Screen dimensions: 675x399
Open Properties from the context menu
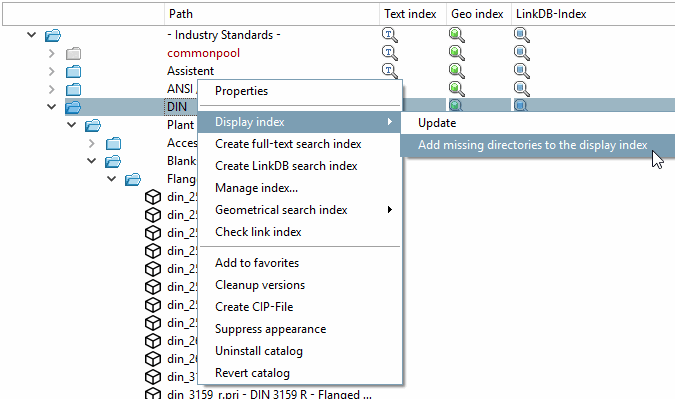(x=300, y=91)
